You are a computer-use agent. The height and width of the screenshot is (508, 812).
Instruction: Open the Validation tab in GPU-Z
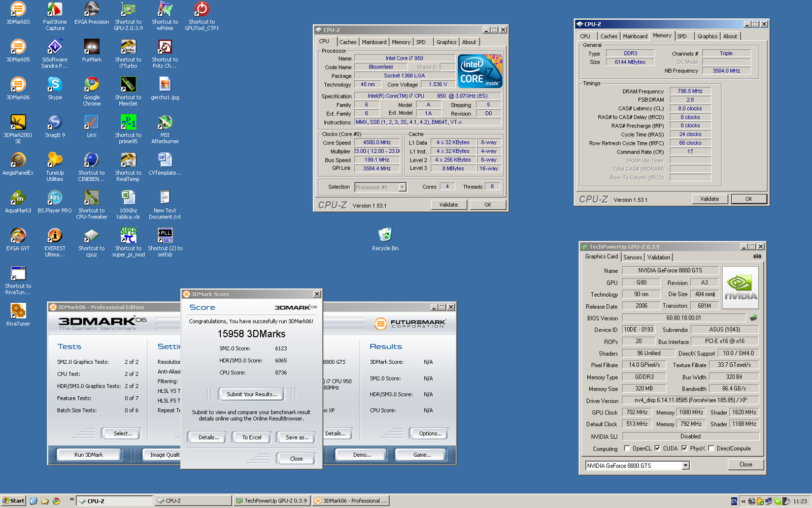[x=659, y=258]
